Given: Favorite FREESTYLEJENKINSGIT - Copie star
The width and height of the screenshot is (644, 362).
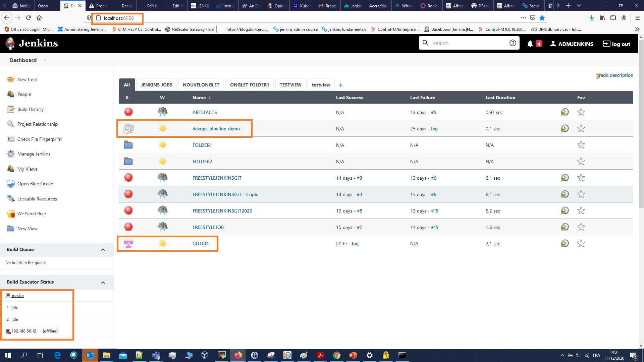Looking at the screenshot, I should [x=581, y=194].
